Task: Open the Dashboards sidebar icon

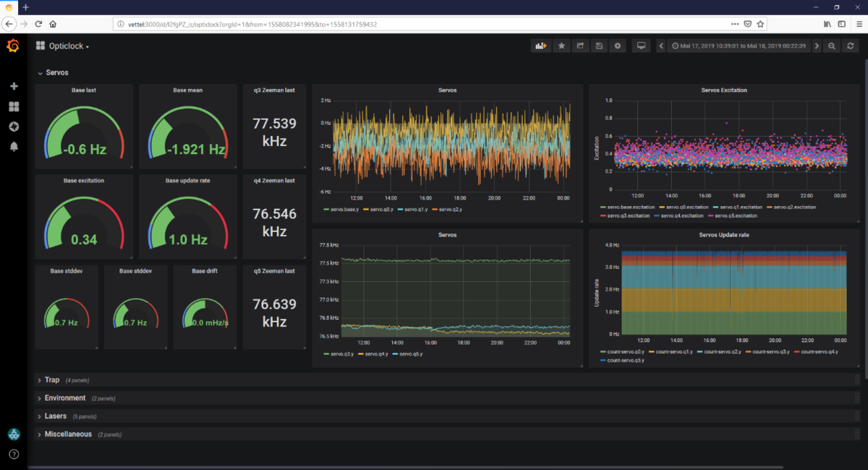Action: [13, 106]
